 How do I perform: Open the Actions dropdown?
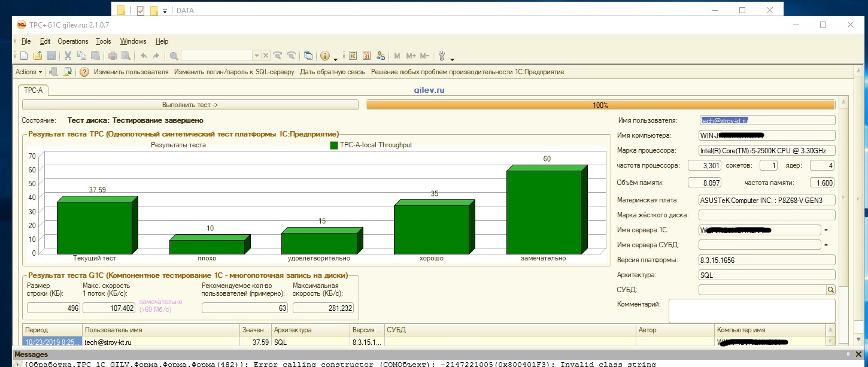[x=29, y=72]
